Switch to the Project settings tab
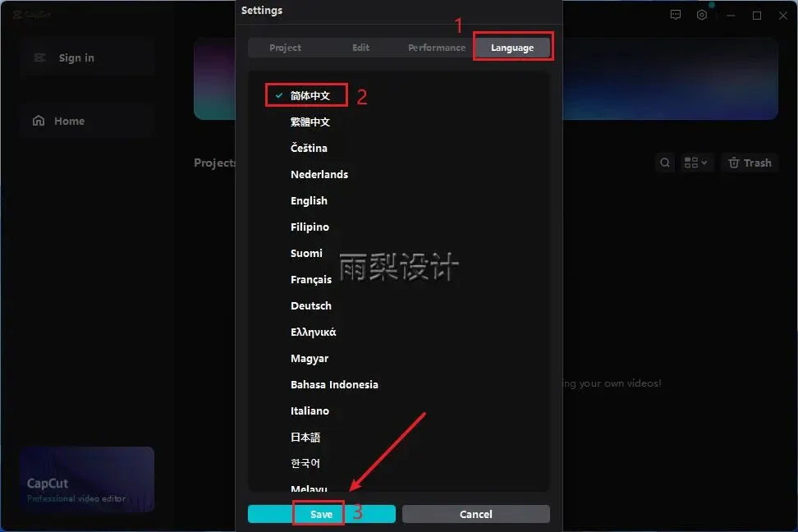Viewport: 798px width, 532px height. (x=285, y=48)
